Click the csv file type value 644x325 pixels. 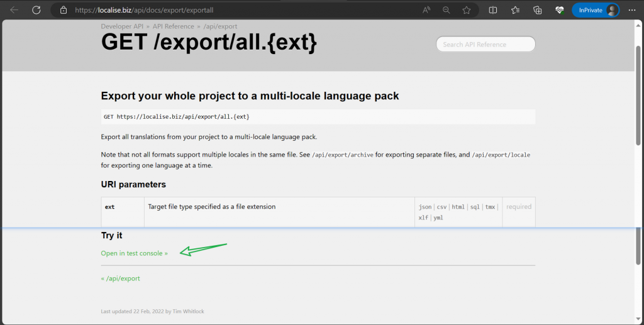[441, 207]
